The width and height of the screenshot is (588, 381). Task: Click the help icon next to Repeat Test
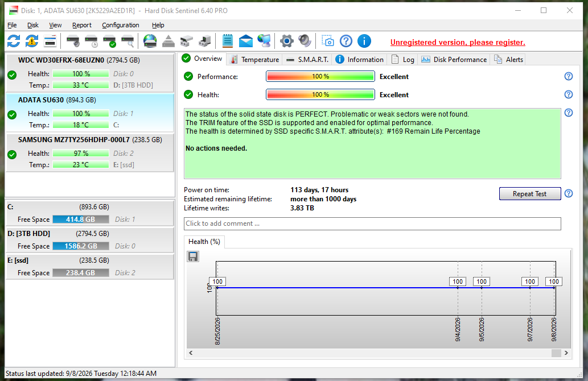click(569, 194)
